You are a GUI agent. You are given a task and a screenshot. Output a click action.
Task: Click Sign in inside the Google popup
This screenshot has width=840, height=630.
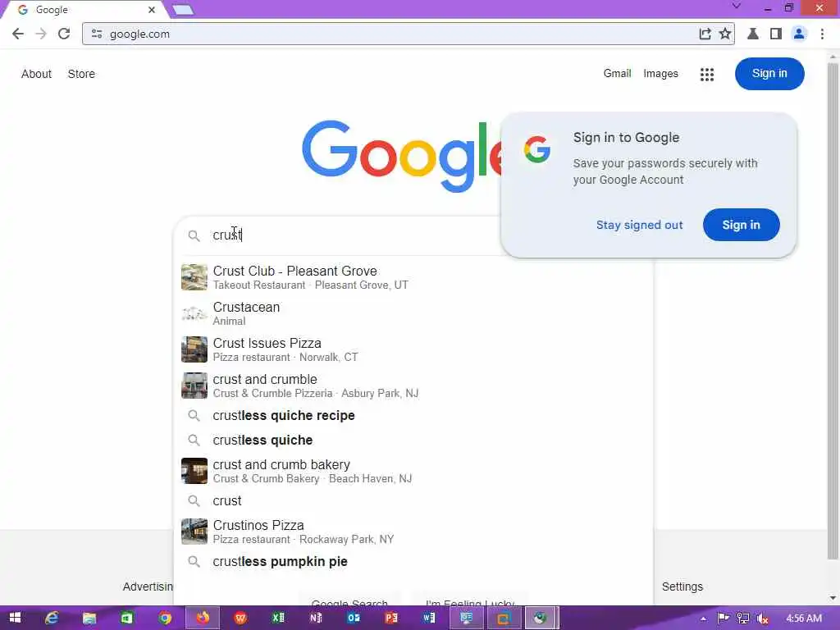741,225
